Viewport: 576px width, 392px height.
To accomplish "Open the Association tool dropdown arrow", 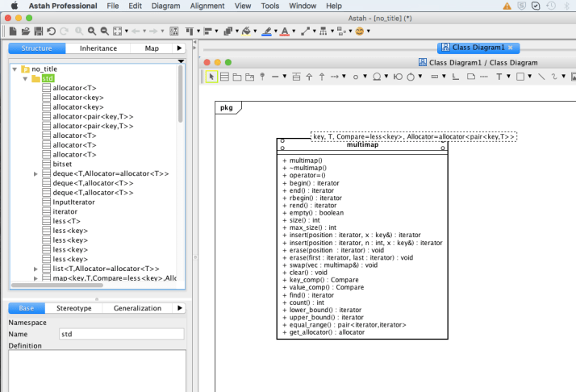I will point(284,77).
